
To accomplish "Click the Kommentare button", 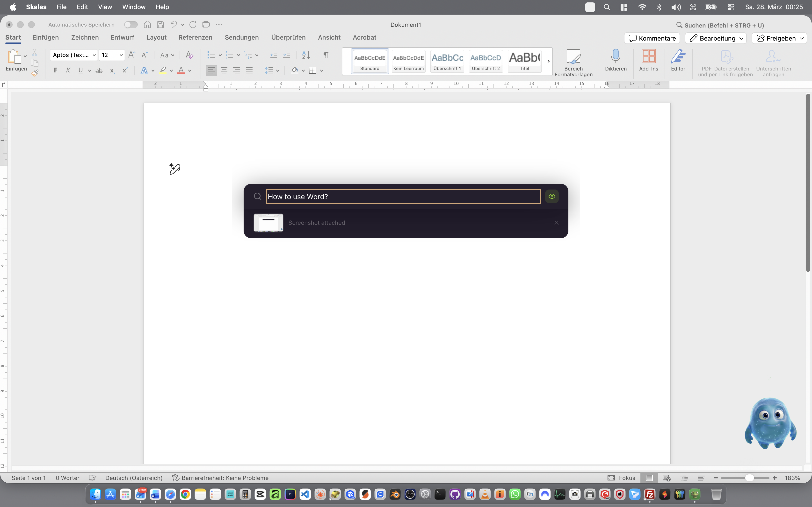I will (652, 38).
